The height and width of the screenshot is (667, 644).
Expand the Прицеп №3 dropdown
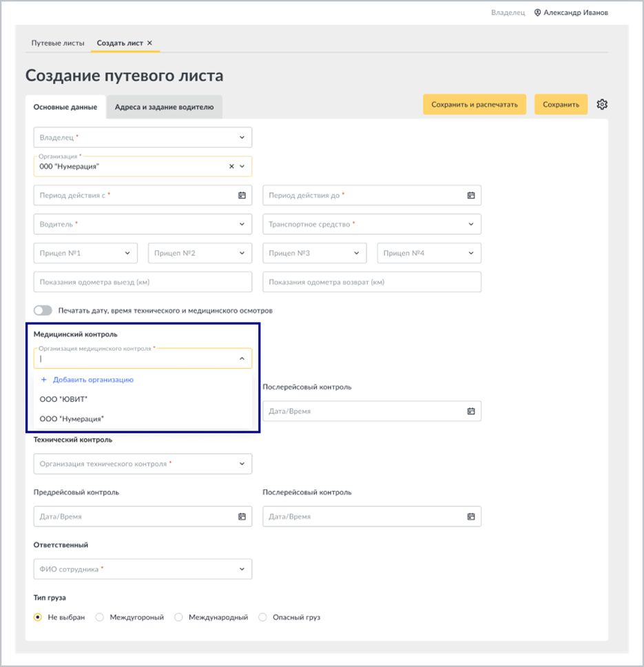coord(356,253)
